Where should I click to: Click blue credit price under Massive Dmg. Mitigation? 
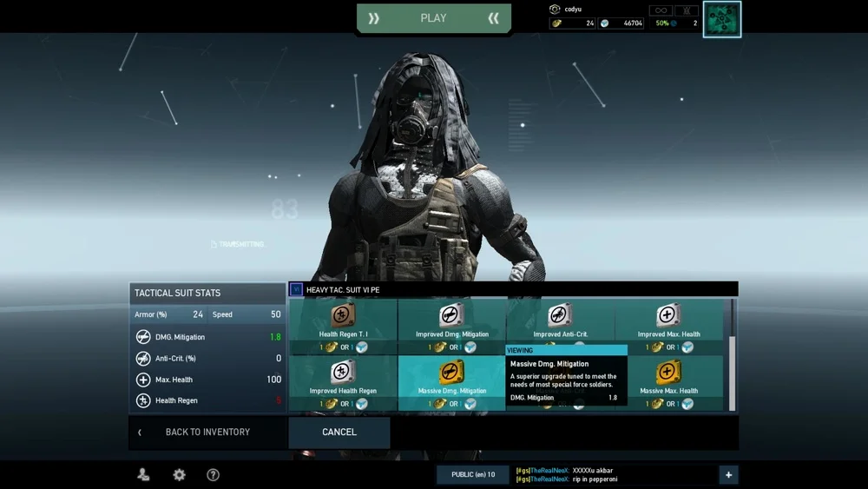(468, 404)
